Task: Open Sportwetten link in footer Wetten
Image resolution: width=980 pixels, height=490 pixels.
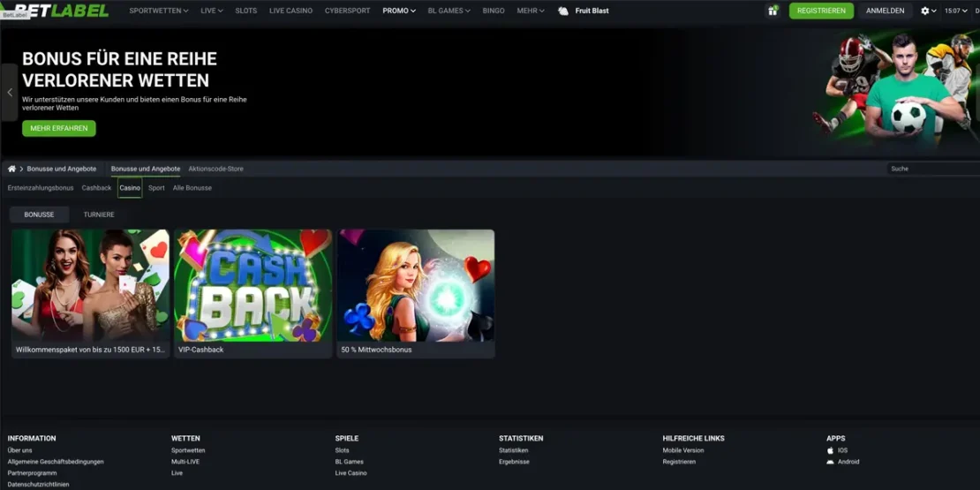Action: (x=188, y=450)
